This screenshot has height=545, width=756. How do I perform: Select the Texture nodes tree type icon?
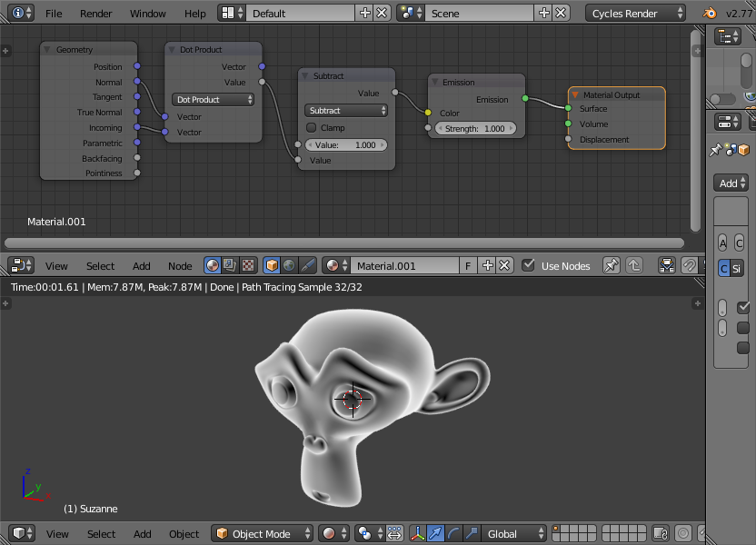pyautogui.click(x=248, y=265)
